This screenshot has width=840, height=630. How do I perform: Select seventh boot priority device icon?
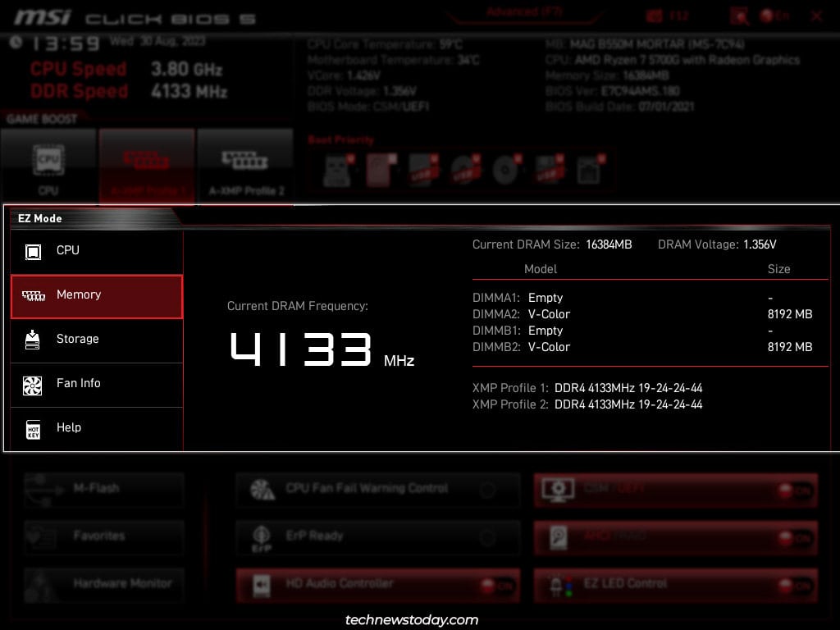tap(591, 171)
